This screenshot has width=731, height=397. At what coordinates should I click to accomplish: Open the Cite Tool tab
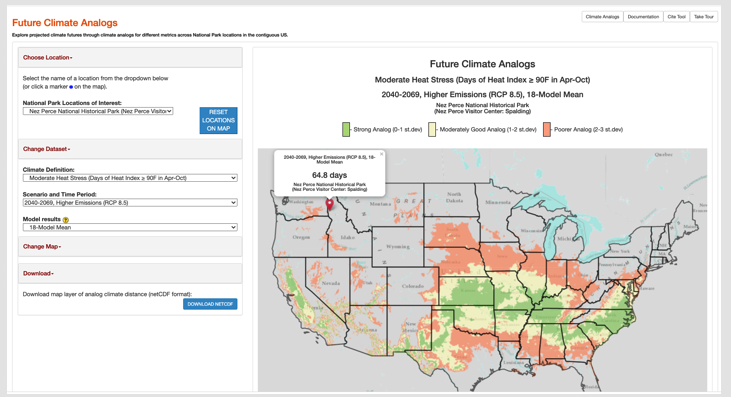coord(676,17)
